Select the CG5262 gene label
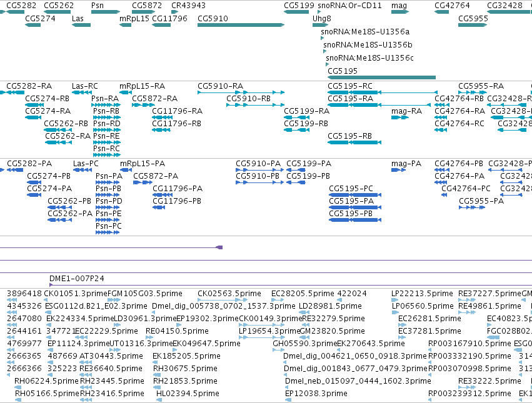This screenshot has width=532, height=403. coord(59,6)
